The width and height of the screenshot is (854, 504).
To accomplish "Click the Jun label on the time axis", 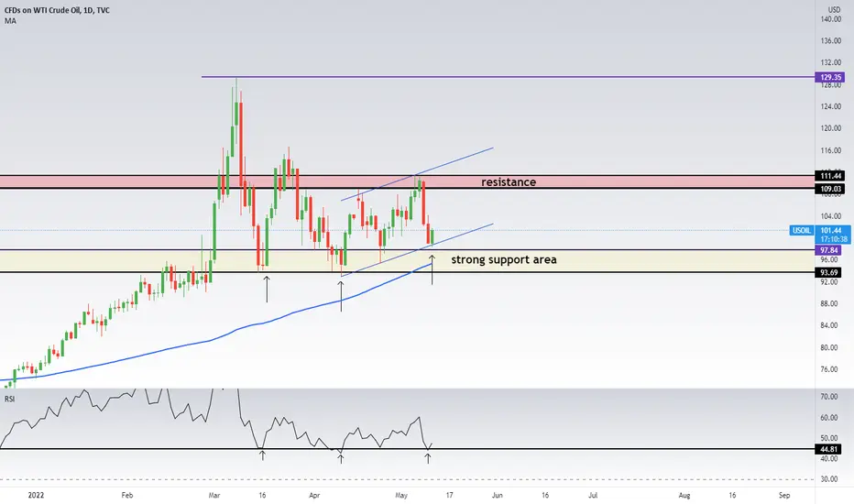I will tap(498, 495).
